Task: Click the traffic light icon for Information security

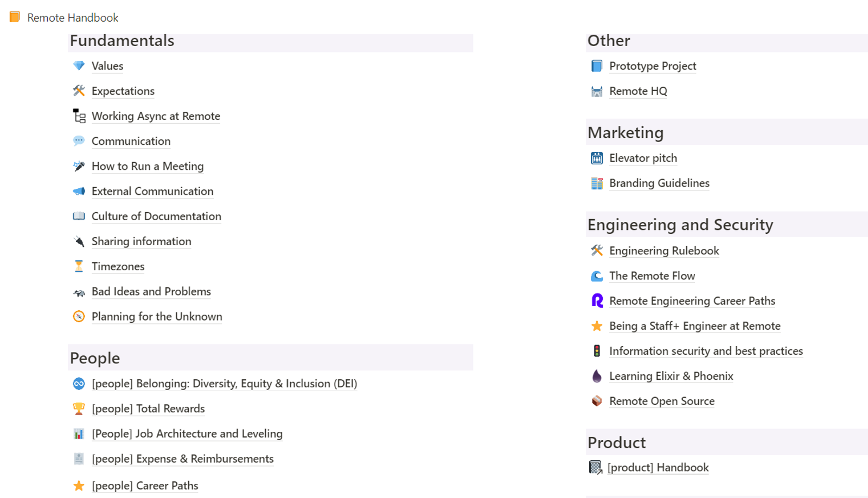Action: (x=597, y=351)
